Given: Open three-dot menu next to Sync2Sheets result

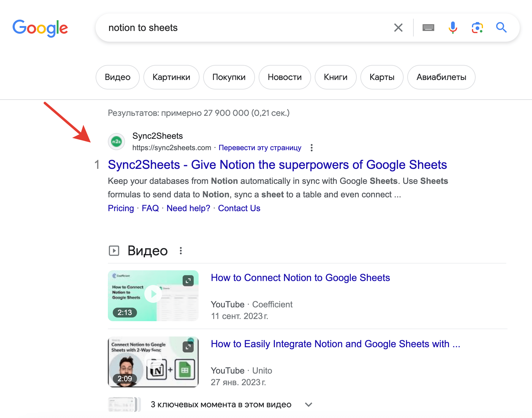Looking at the screenshot, I should point(312,148).
